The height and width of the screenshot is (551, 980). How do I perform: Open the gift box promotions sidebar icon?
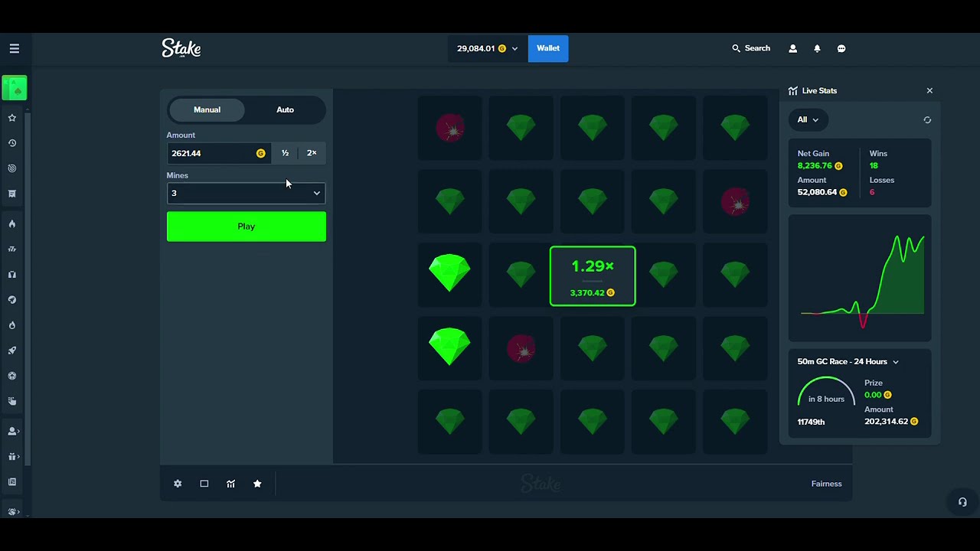pos(12,457)
